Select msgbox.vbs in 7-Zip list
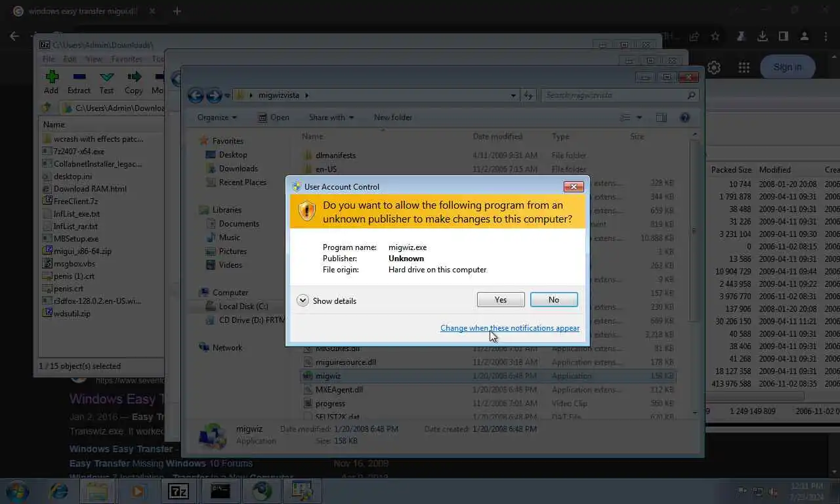 (x=74, y=264)
